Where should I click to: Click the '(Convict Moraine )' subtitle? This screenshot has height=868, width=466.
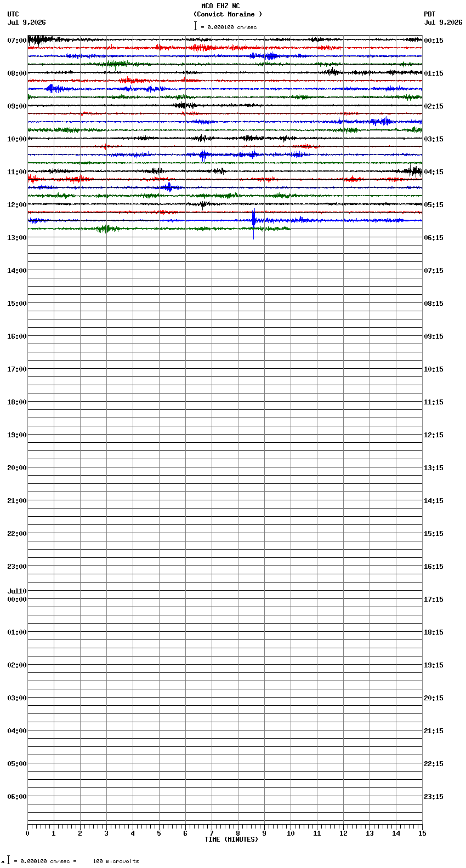pos(228,14)
